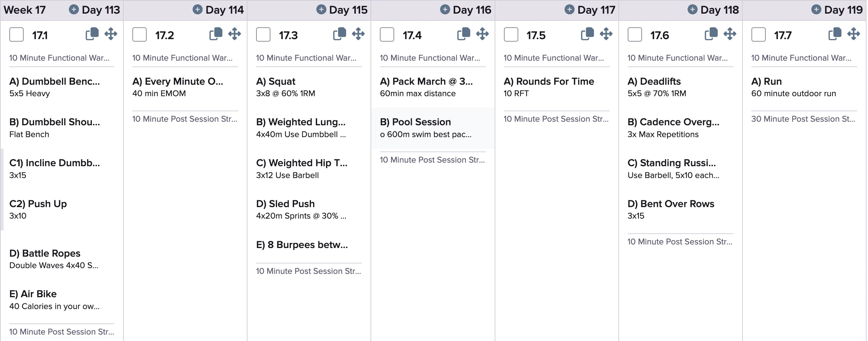
Task: Copy session 17.6 using the duplicate icon
Action: 711,34
